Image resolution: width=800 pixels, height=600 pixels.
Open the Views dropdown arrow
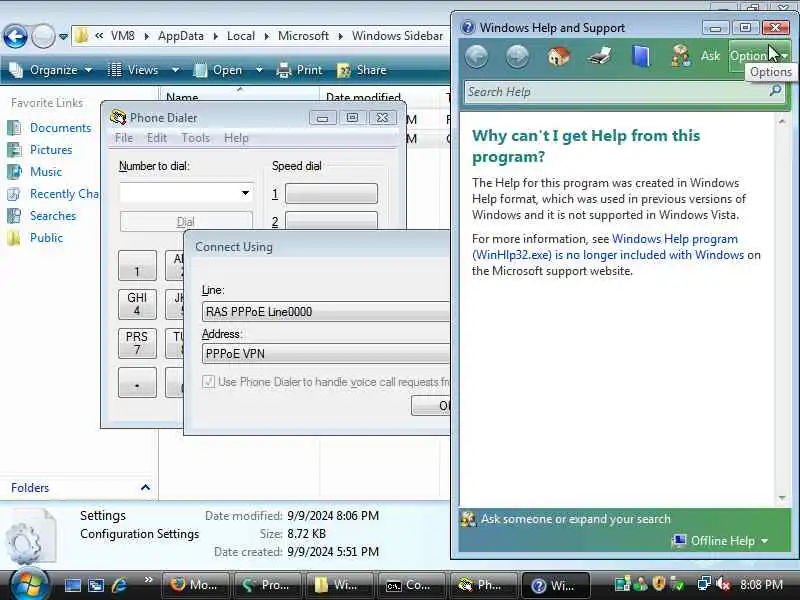176,70
